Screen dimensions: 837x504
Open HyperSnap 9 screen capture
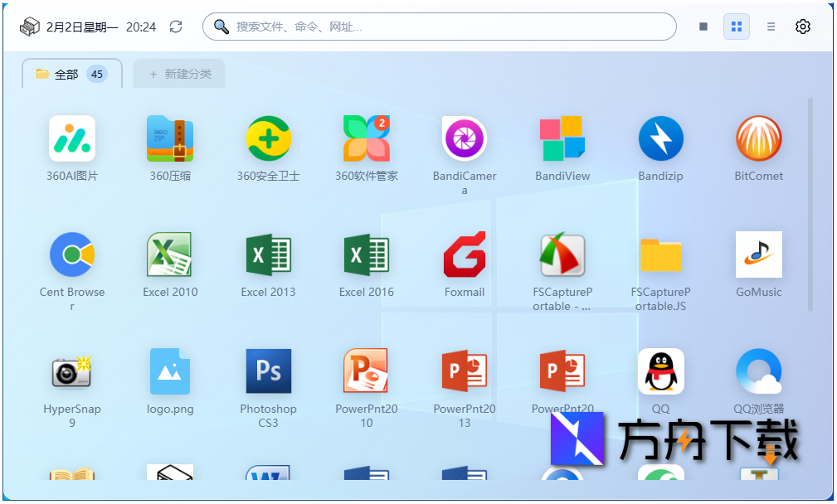click(71, 371)
